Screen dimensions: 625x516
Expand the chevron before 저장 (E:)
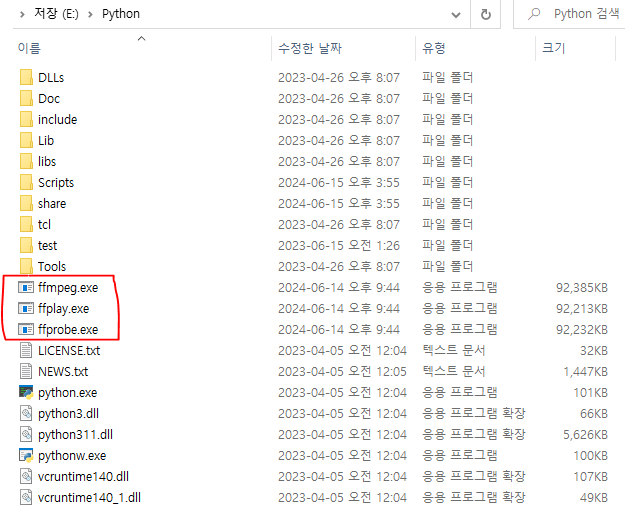click(x=22, y=15)
